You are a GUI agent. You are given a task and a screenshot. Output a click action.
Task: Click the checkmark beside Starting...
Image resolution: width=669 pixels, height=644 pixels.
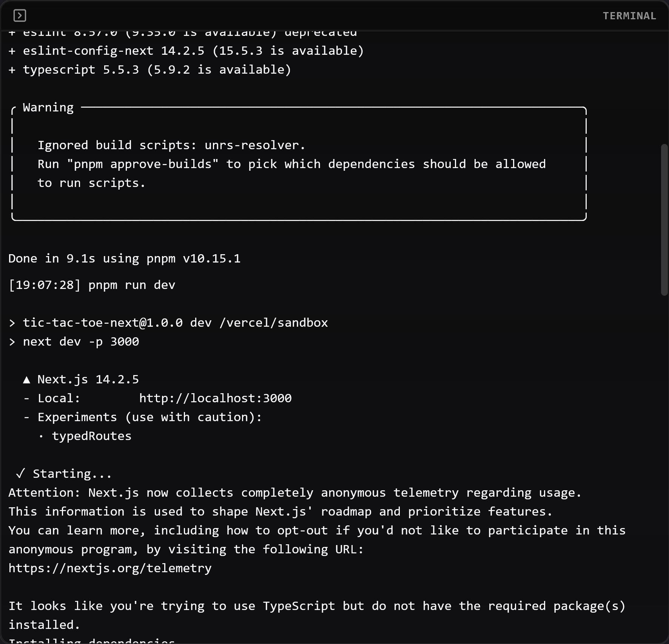20,474
